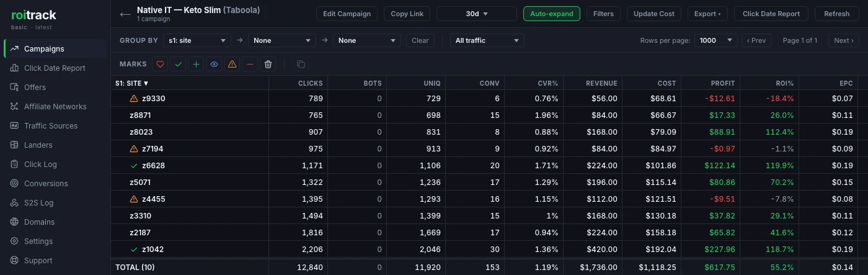The height and width of the screenshot is (275, 868).
Task: Click the plus mark icon
Action: click(x=196, y=64)
